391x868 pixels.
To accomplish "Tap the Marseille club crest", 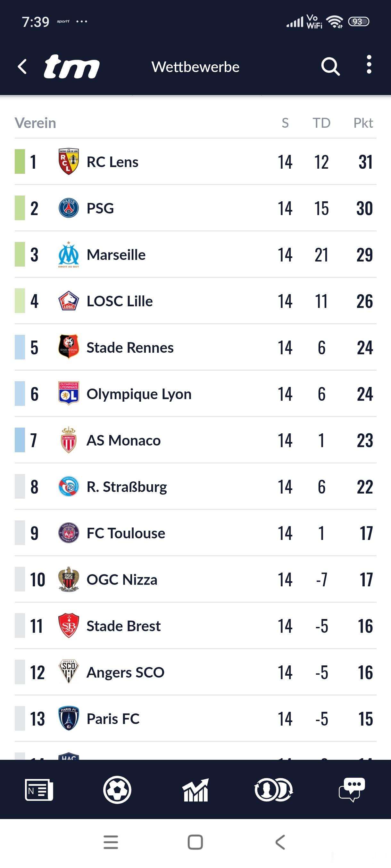I will click(x=69, y=255).
